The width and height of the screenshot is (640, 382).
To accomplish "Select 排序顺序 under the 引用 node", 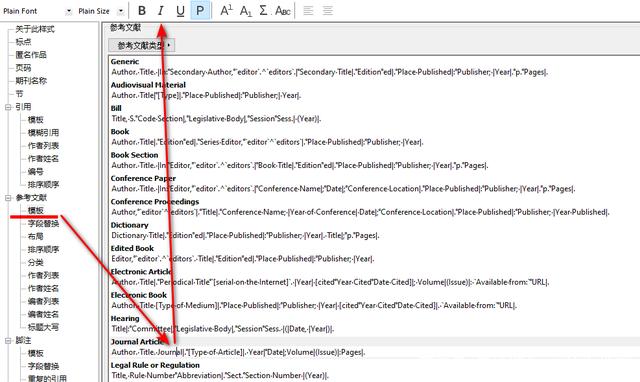I will (43, 185).
